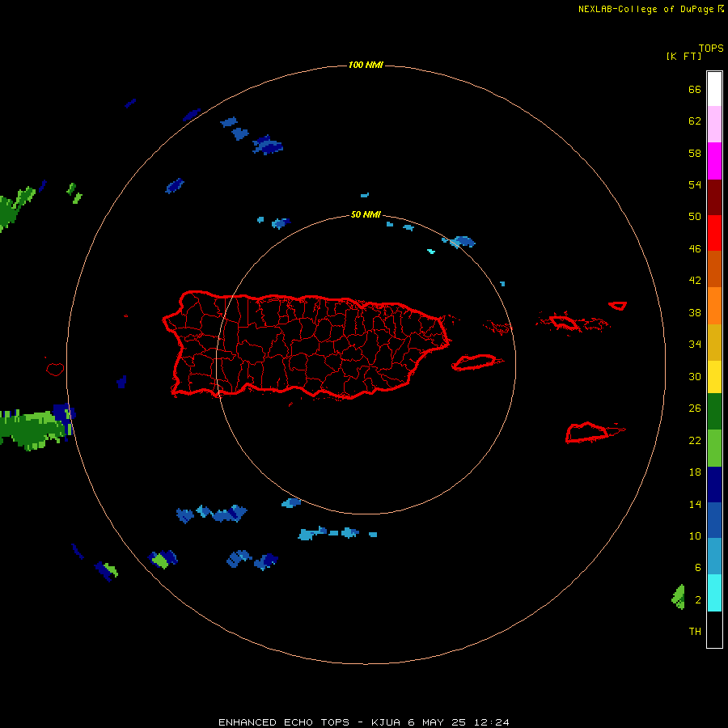This screenshot has height=728, width=728.
Task: Click the 10 legend value
Action: (695, 536)
